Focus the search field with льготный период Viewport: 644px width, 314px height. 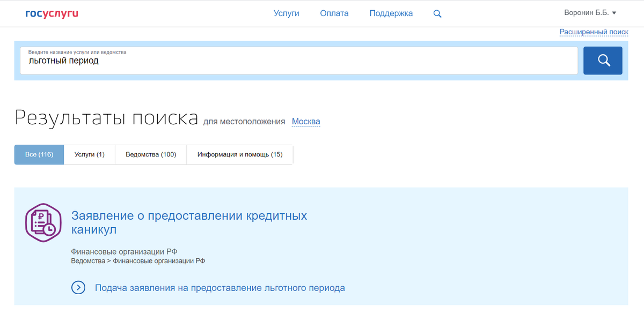[x=299, y=61]
